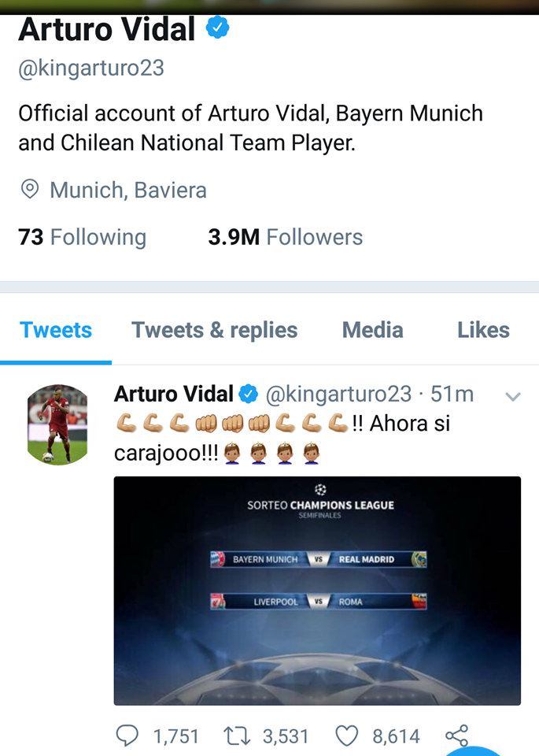
Task: Click the reply speech bubble icon
Action: coord(127,736)
